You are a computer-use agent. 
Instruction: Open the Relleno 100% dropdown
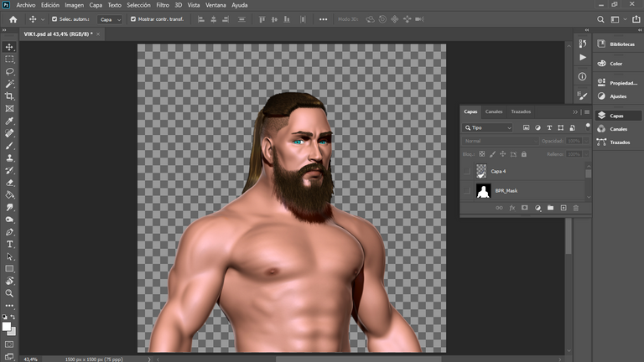click(586, 154)
